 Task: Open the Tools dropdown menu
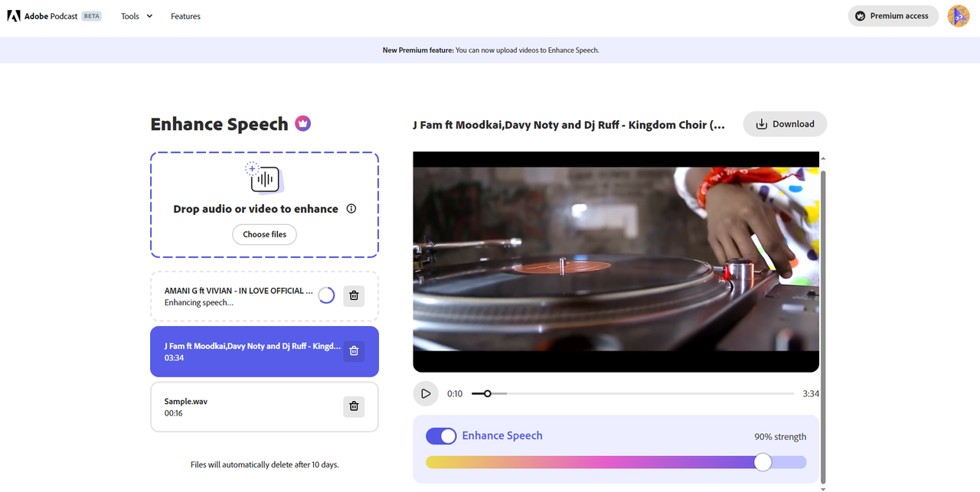tap(137, 16)
